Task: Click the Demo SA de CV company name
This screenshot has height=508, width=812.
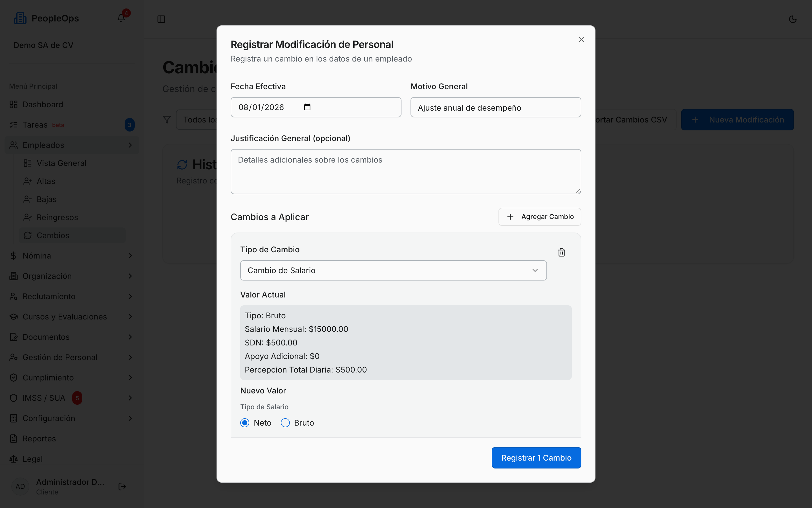Action: (x=43, y=45)
